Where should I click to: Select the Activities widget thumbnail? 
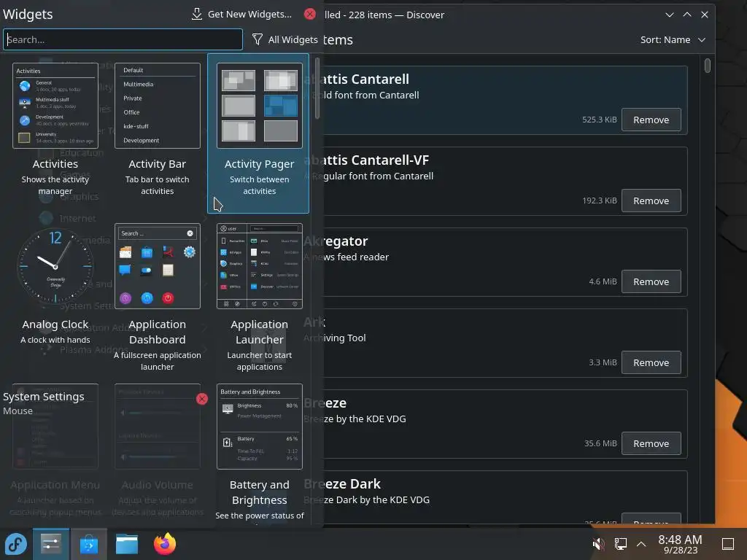55,106
